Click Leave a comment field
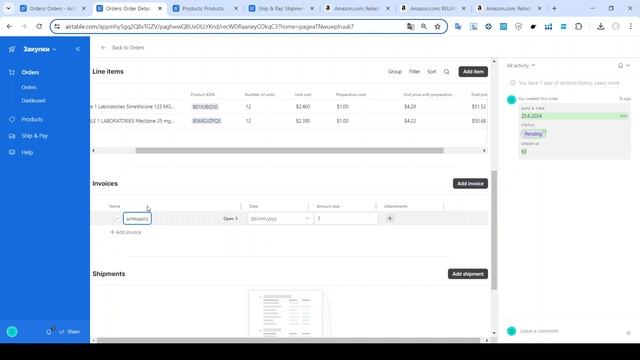This screenshot has height=360, width=640. click(x=539, y=331)
